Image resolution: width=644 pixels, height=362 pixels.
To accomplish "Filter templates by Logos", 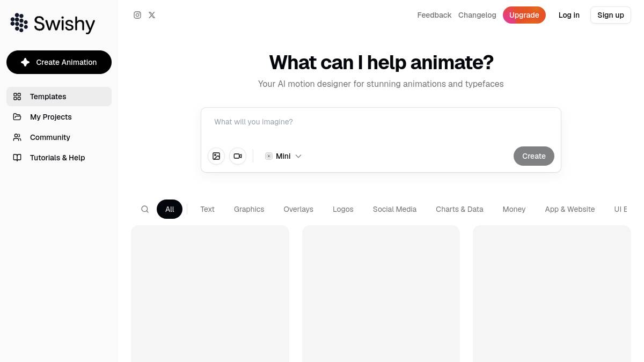I will (343, 209).
